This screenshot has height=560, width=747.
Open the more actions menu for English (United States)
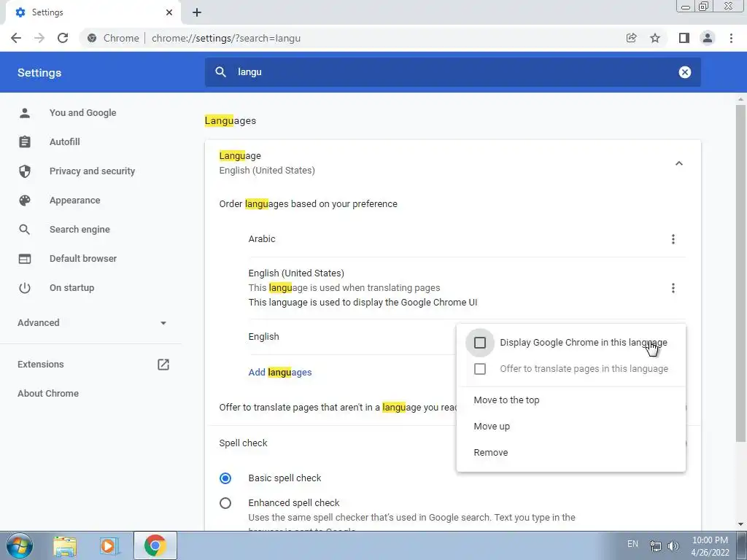coord(673,287)
